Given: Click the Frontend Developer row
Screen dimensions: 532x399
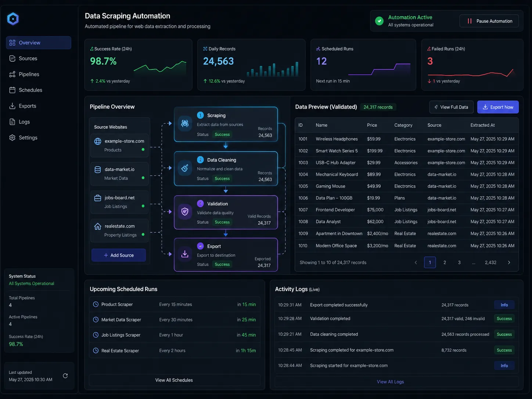Looking at the screenshot, I should pos(406,210).
